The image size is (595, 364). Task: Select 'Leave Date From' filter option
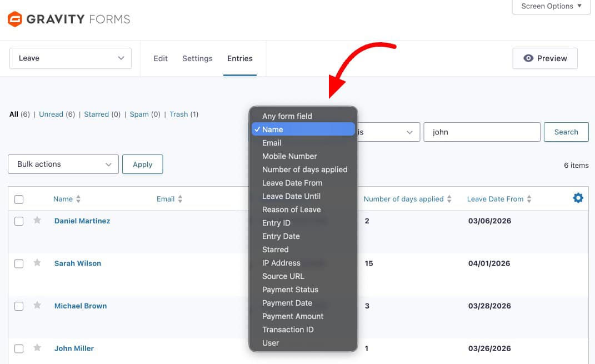(x=303, y=183)
